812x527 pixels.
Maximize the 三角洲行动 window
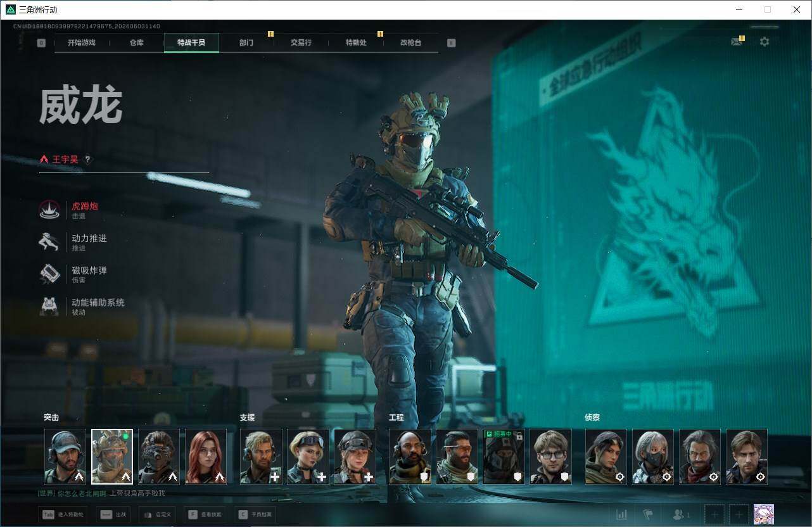tap(768, 10)
